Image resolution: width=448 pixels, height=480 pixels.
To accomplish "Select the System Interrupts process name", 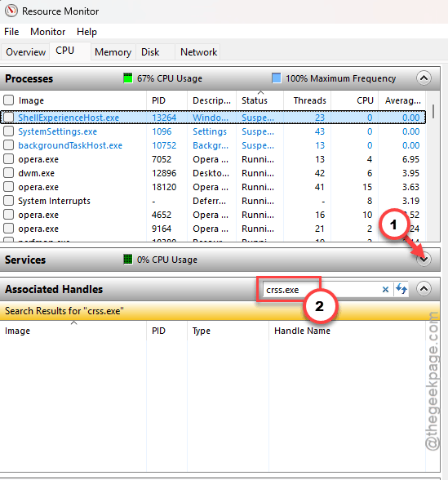I will [x=54, y=201].
